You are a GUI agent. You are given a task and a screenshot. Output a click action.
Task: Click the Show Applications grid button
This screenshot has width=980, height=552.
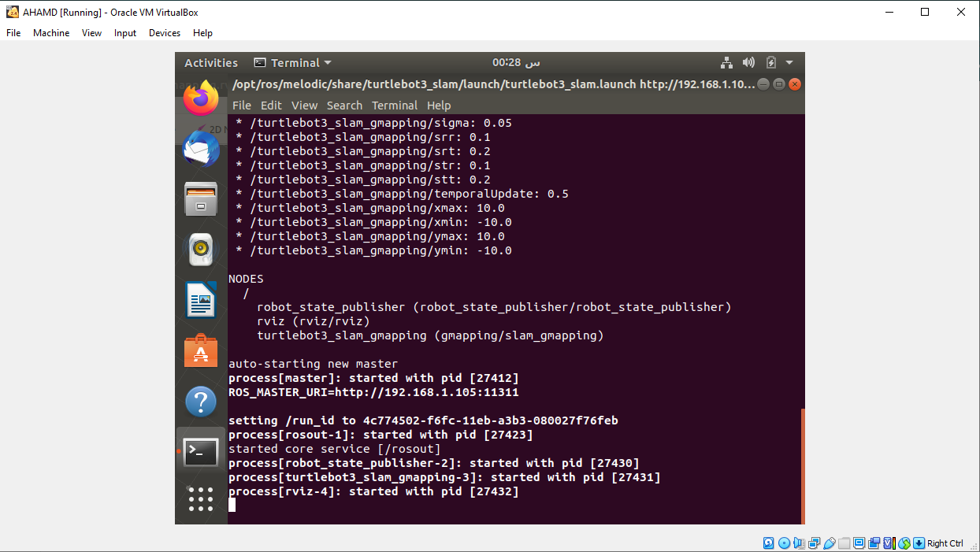[x=201, y=499]
